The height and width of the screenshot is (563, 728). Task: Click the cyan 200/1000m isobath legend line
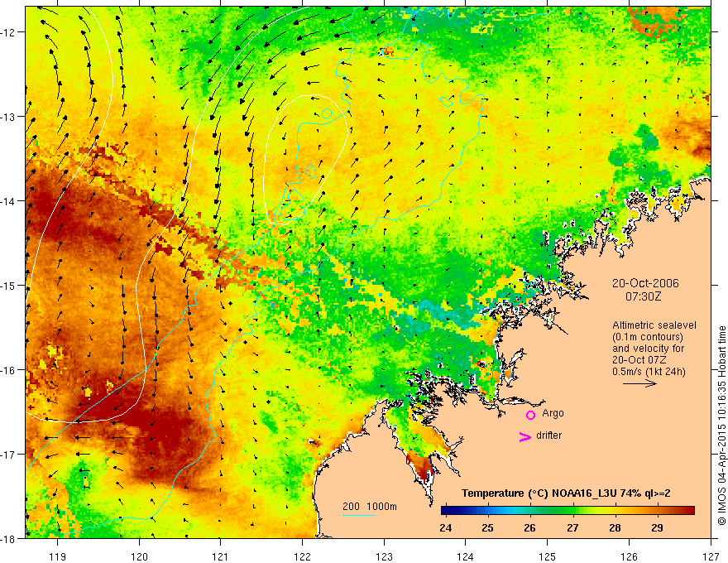pos(359,515)
